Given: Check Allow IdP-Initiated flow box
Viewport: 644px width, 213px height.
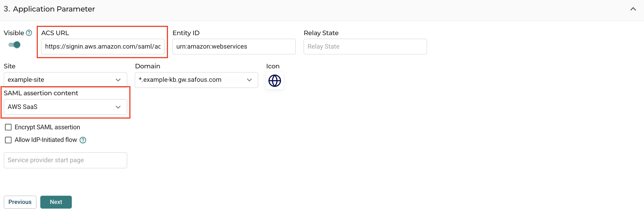Looking at the screenshot, I should pos(8,140).
